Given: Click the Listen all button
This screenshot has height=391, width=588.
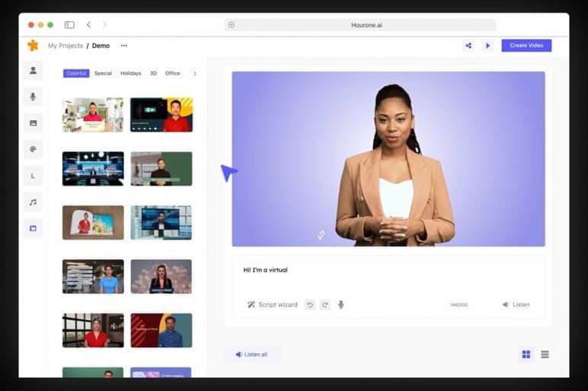Looking at the screenshot, I should click(251, 354).
